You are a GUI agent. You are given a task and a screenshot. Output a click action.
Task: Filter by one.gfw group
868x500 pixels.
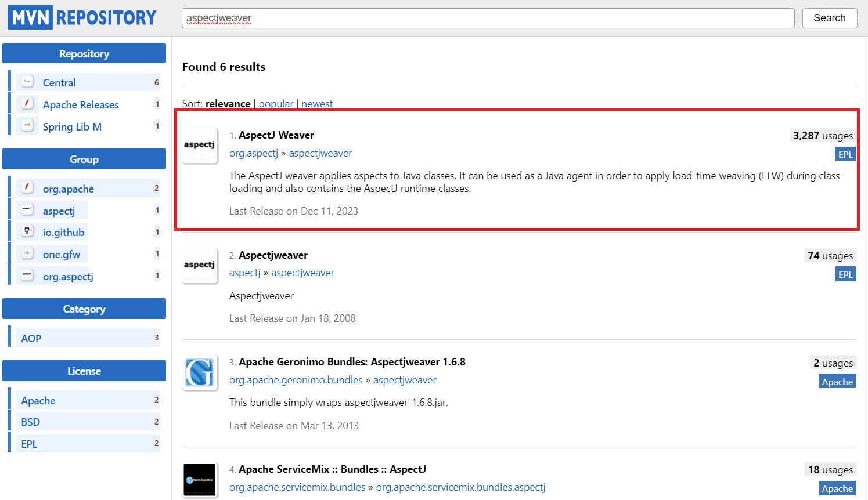click(62, 254)
